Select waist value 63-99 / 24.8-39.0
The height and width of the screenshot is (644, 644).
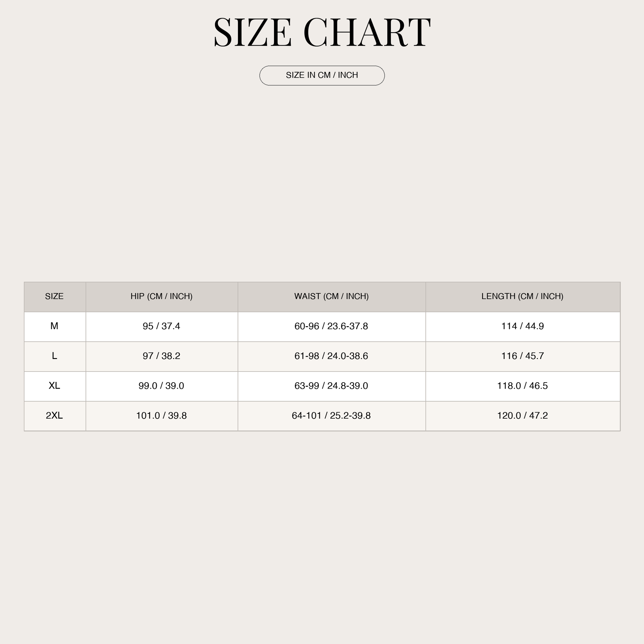(331, 386)
